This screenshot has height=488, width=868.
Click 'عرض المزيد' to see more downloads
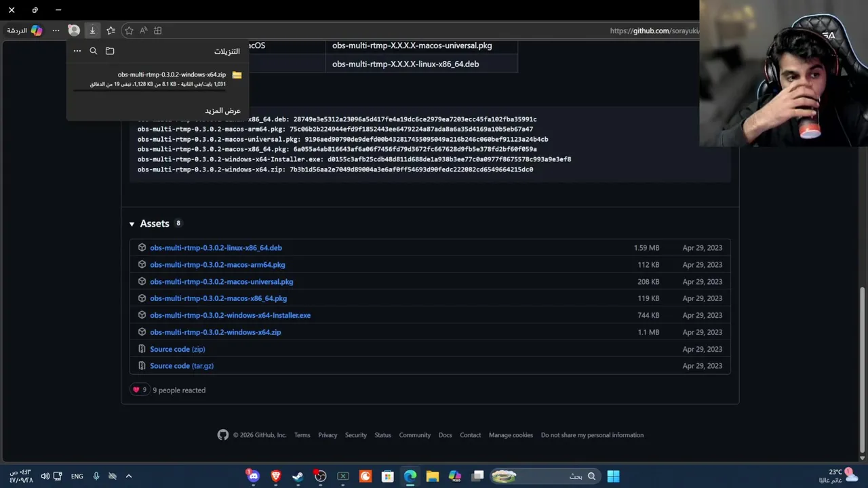pyautogui.click(x=223, y=110)
